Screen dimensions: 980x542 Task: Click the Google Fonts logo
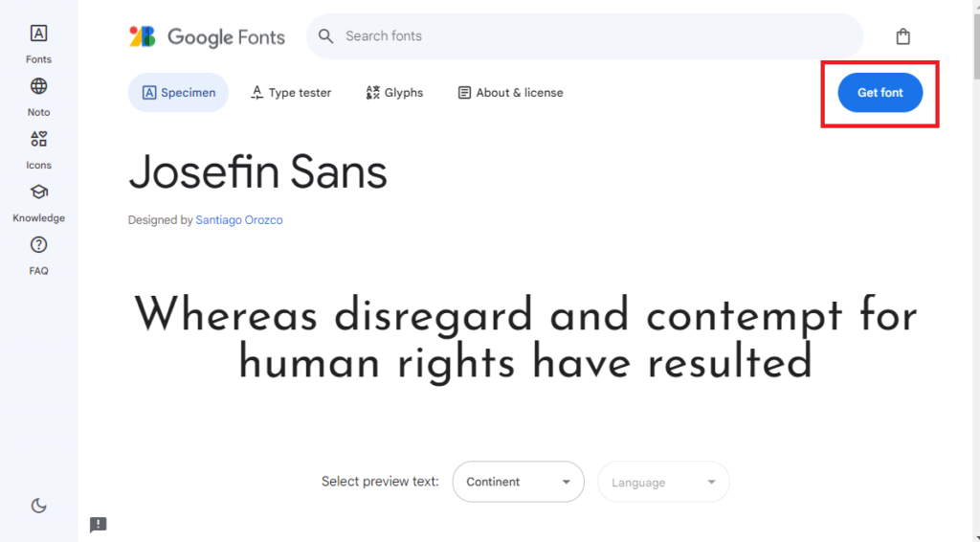[x=207, y=37]
